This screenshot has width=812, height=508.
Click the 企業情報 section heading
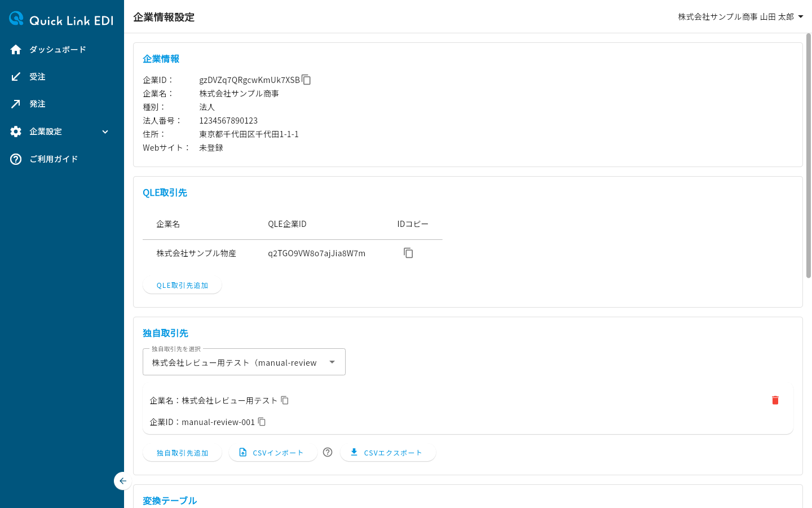click(x=161, y=59)
